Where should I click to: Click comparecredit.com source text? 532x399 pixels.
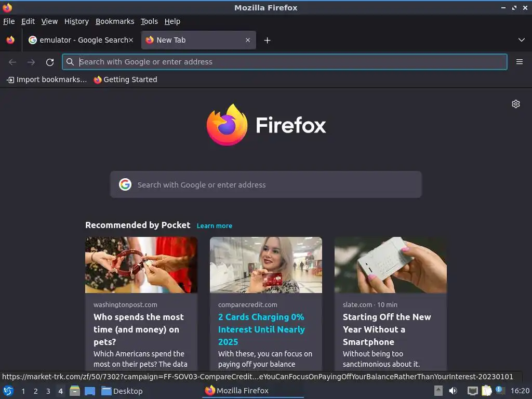(x=248, y=304)
